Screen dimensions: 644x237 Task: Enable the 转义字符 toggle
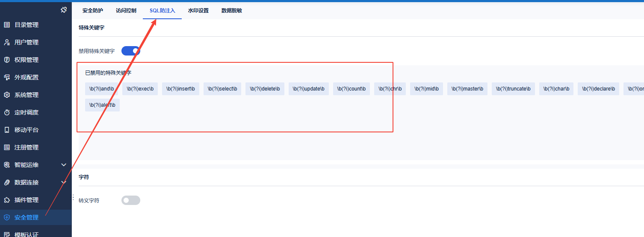[x=130, y=200]
